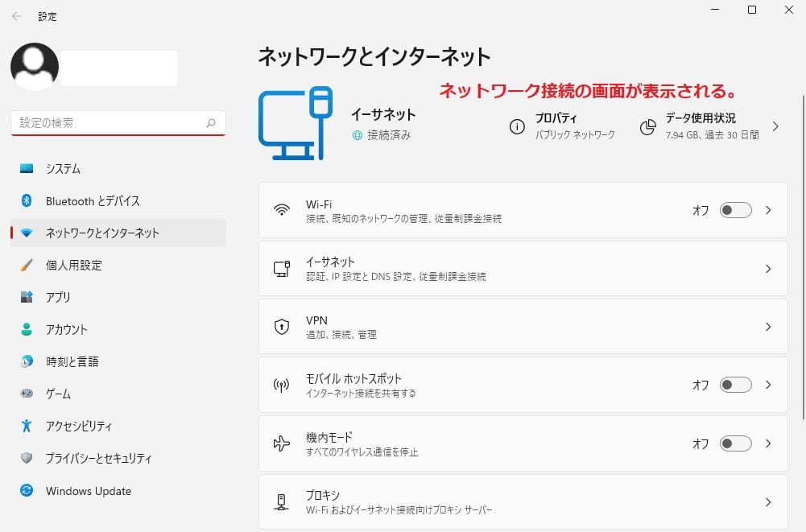Open Bluetooth and devices via its Bluetooth icon
The height and width of the screenshot is (532, 806).
click(25, 200)
